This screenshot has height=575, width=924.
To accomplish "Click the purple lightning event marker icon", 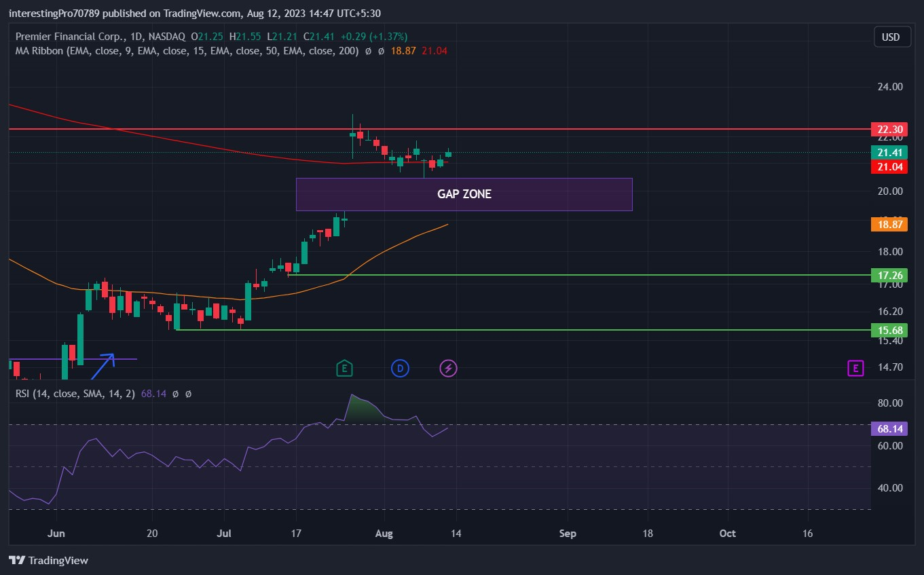I will [x=448, y=368].
